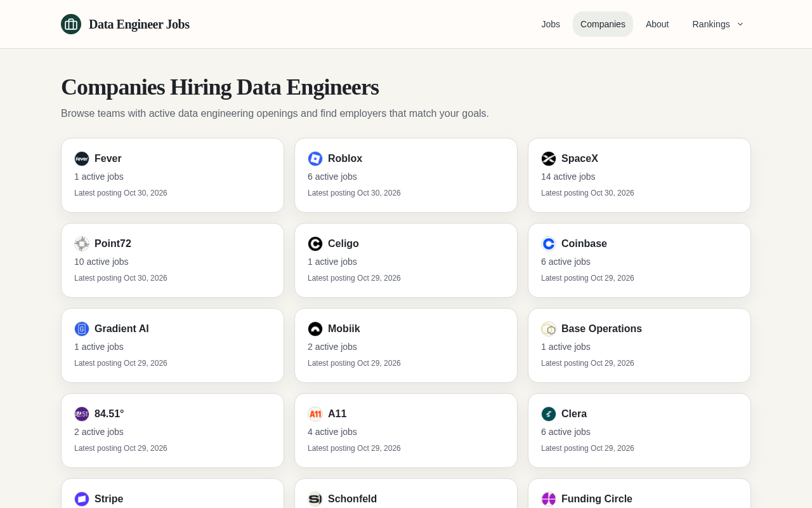812x508 pixels.
Task: Click the Roblox company logo
Action: click(x=315, y=159)
